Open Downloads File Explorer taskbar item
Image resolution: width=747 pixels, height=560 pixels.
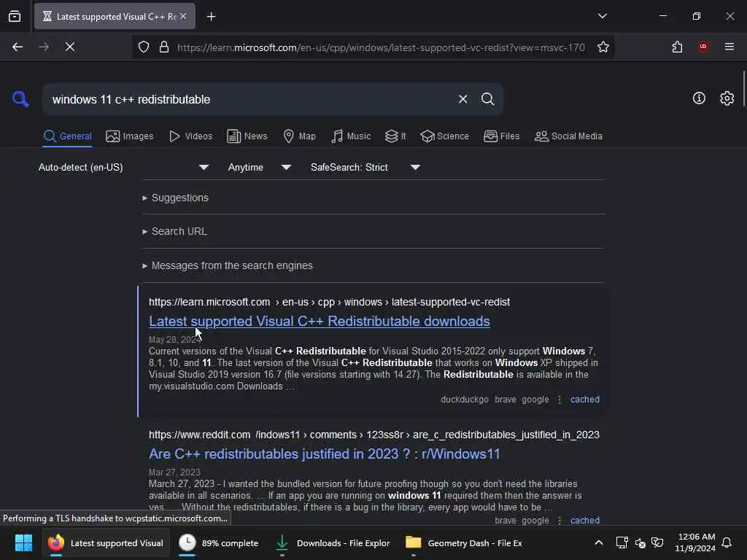(333, 542)
